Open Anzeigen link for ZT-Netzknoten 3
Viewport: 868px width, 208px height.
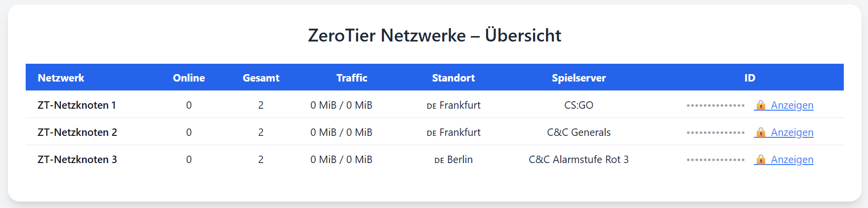[x=792, y=160]
